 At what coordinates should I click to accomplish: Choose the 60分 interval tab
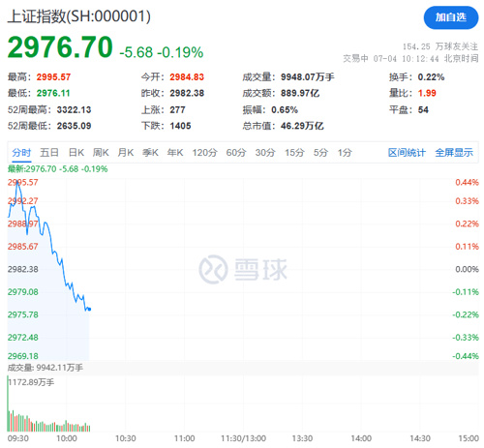pyautogui.click(x=236, y=152)
